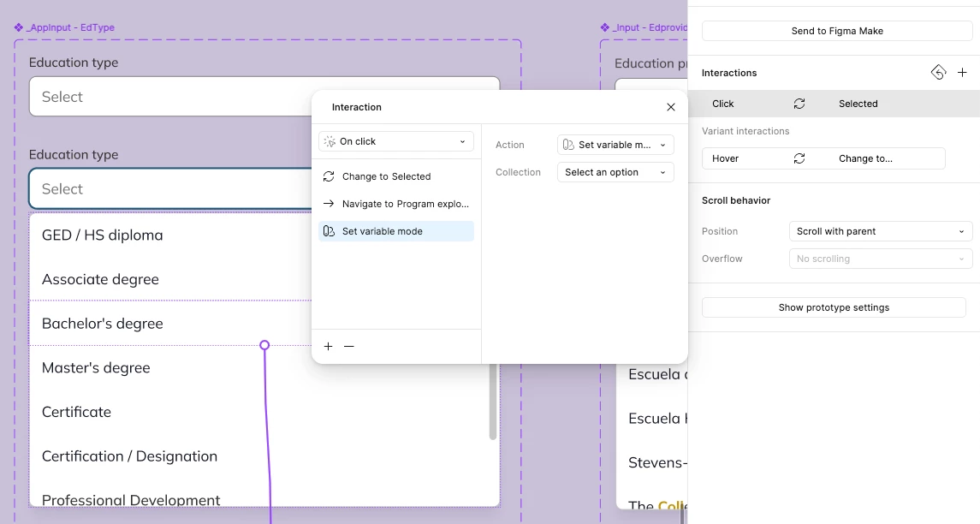The height and width of the screenshot is (524, 980).
Task: Open the Overflow No scrolling dropdown
Action: click(880, 259)
